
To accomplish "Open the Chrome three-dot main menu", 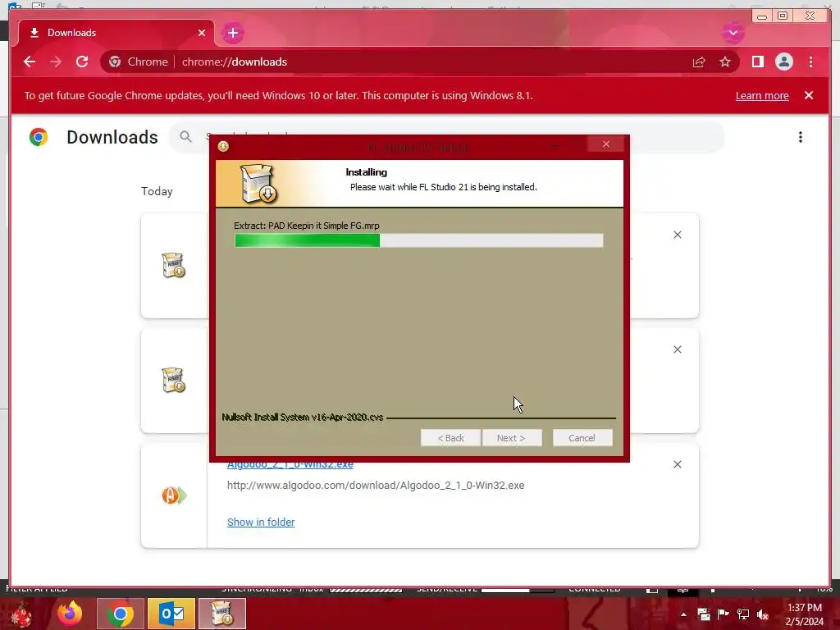I will (x=810, y=62).
